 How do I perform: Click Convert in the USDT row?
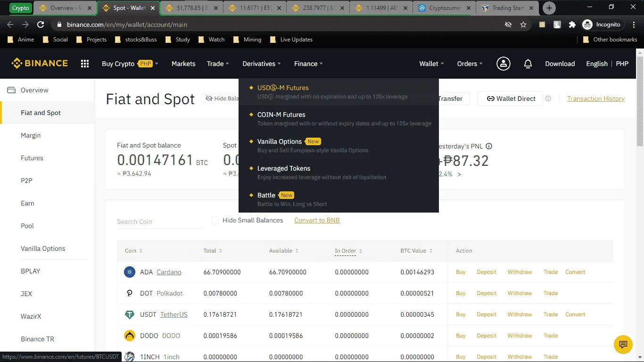pos(575,314)
